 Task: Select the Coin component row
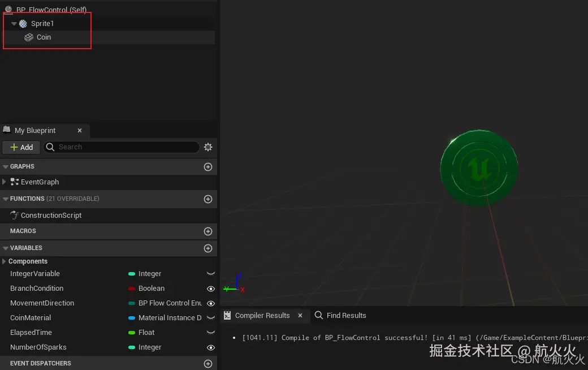pyautogui.click(x=109, y=37)
